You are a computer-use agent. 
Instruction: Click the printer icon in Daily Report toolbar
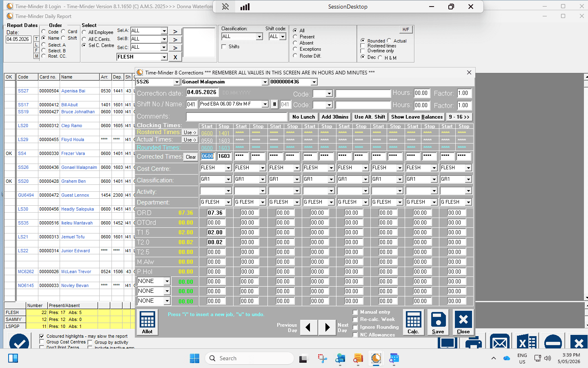[x=474, y=342]
